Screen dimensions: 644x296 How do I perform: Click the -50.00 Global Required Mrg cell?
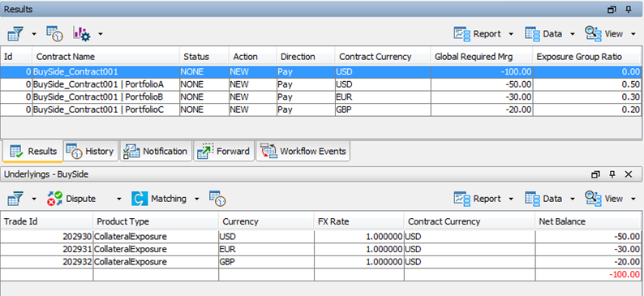coord(481,84)
